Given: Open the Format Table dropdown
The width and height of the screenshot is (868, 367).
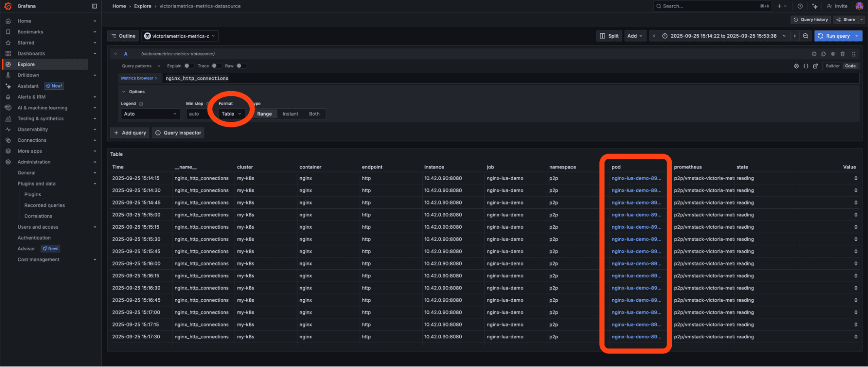Looking at the screenshot, I should point(231,114).
